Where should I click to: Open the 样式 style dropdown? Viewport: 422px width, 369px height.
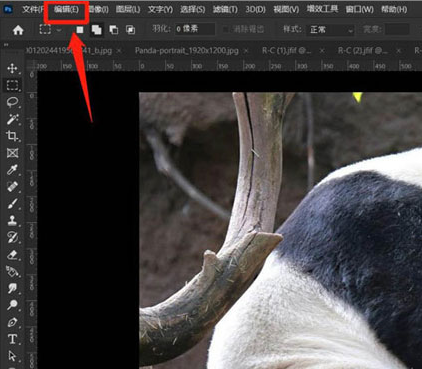click(x=331, y=30)
